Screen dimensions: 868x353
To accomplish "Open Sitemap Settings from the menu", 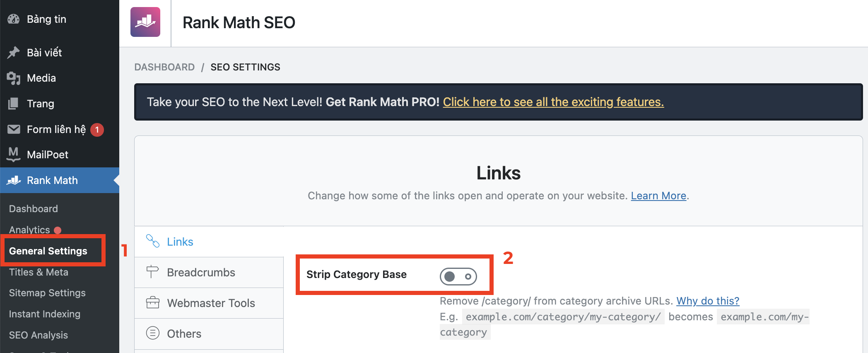I will click(47, 293).
